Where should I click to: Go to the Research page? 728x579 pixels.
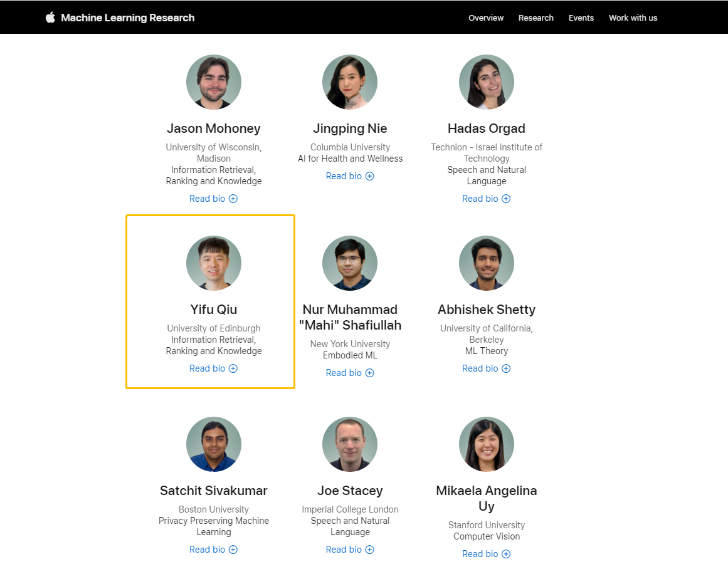click(x=535, y=18)
